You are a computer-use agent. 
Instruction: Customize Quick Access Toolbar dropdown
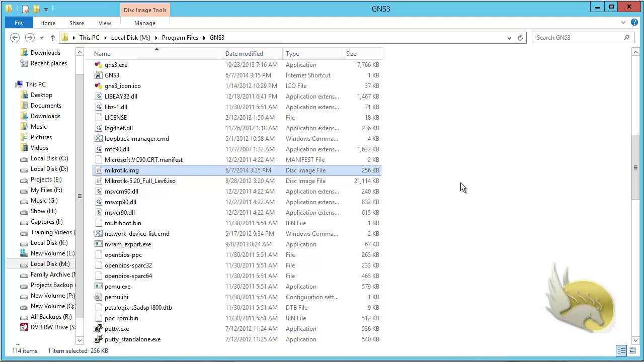click(x=46, y=9)
